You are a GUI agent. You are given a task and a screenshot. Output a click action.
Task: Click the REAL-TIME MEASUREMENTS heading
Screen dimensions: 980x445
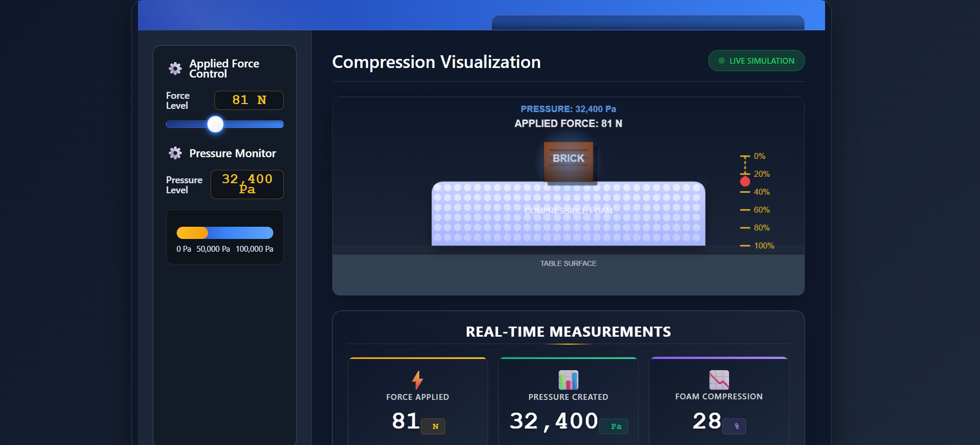coord(568,332)
